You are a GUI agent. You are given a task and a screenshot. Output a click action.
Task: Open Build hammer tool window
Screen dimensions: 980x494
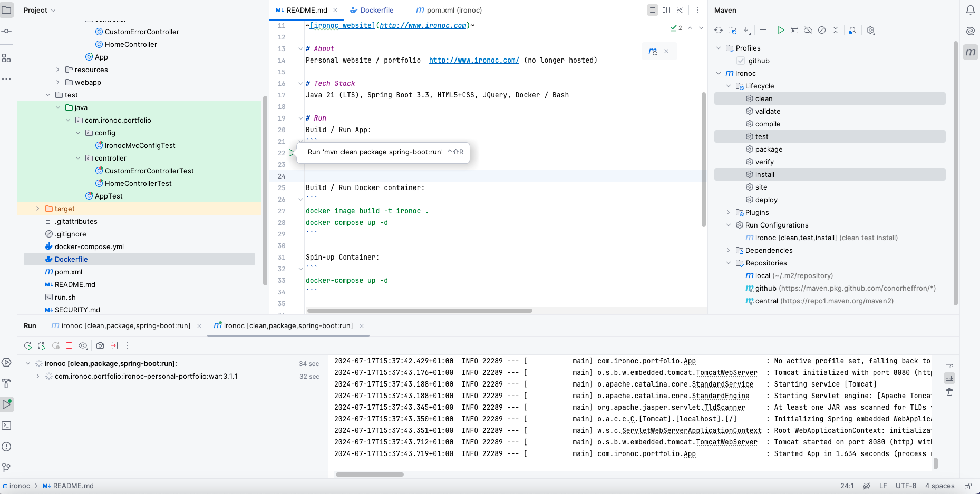click(x=6, y=383)
